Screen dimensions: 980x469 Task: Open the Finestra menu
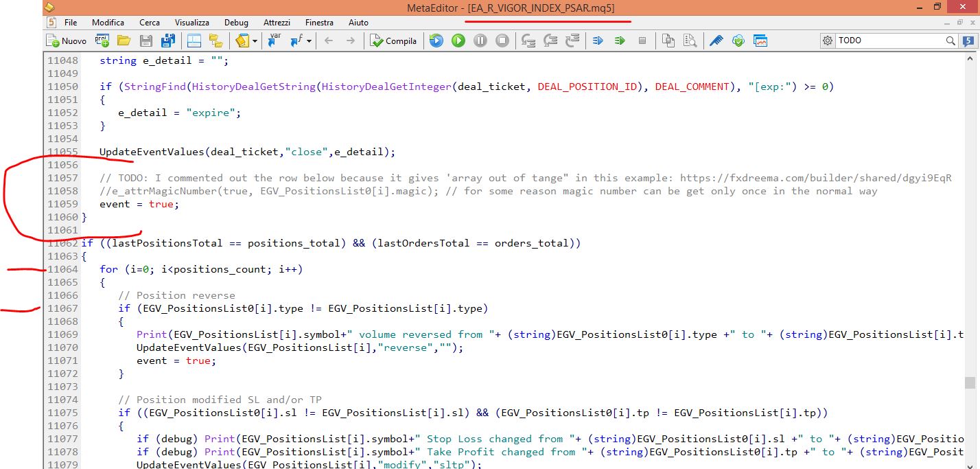pyautogui.click(x=319, y=23)
